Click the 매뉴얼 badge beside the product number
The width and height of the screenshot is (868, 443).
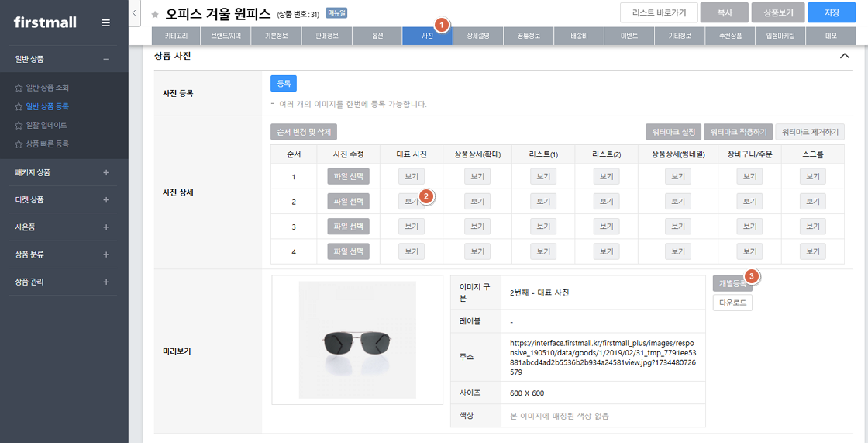click(336, 13)
